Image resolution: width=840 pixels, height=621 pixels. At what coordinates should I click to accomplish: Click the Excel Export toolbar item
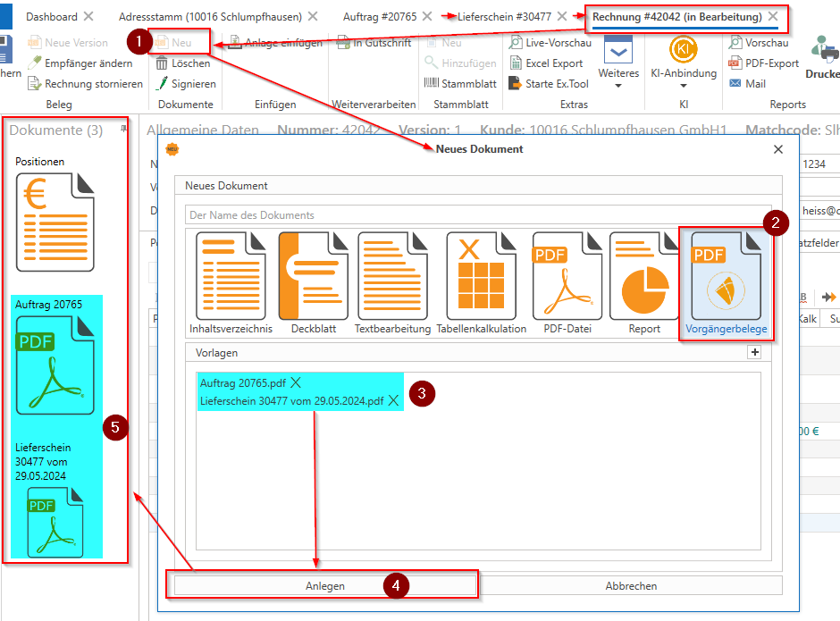click(545, 63)
